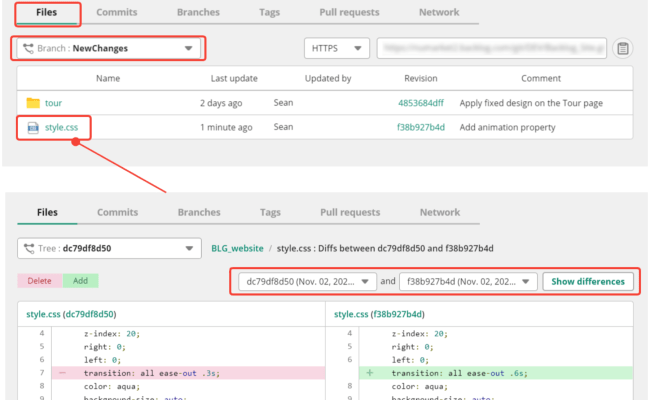This screenshot has height=400, width=650.
Task: Select the Files tab in upper panel
Action: [x=46, y=12]
